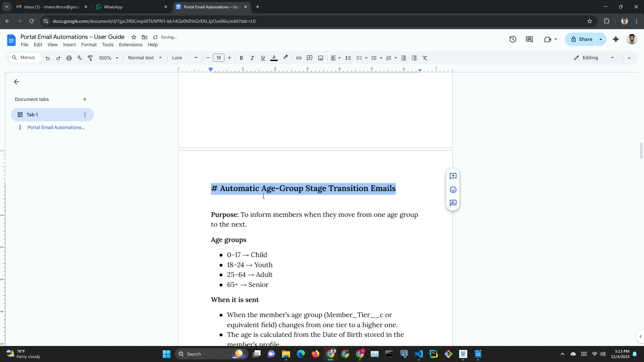Click Suggest edits icon beside page

tap(453, 203)
